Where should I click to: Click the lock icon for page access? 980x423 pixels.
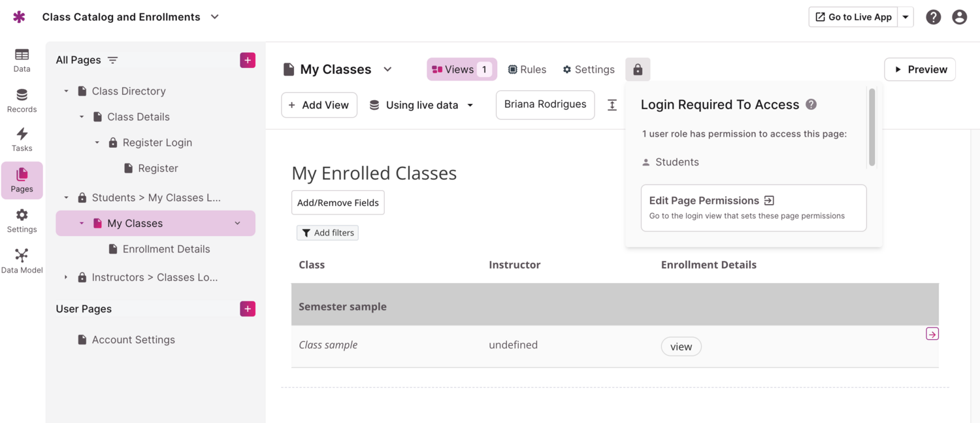pyautogui.click(x=638, y=69)
